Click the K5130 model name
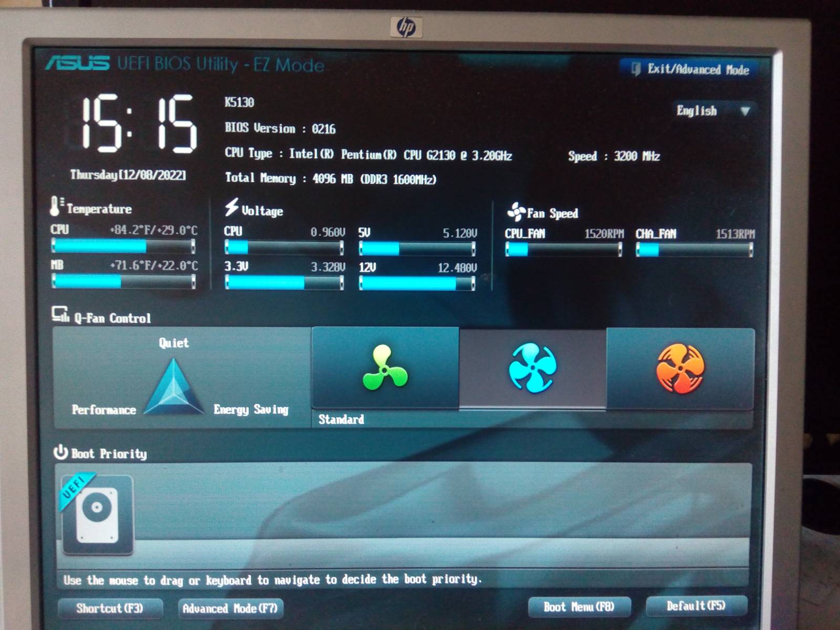This screenshot has width=840, height=630. 239,102
